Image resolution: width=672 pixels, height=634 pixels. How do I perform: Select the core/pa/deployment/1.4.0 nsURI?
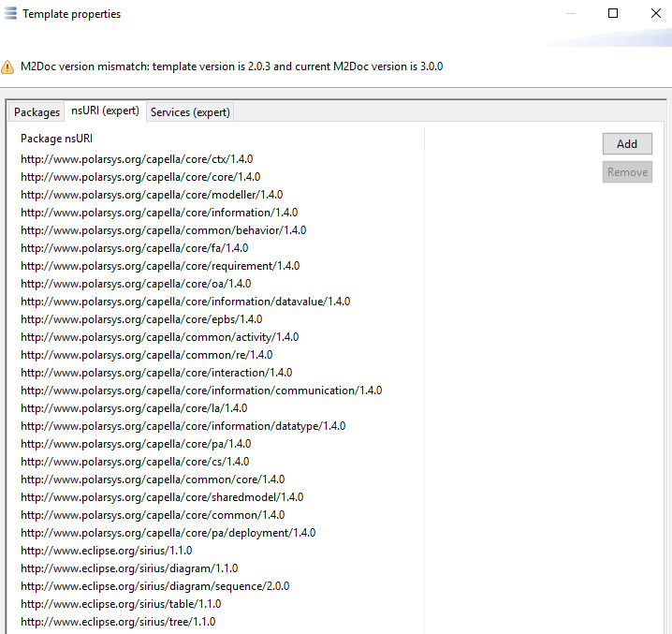coord(168,533)
